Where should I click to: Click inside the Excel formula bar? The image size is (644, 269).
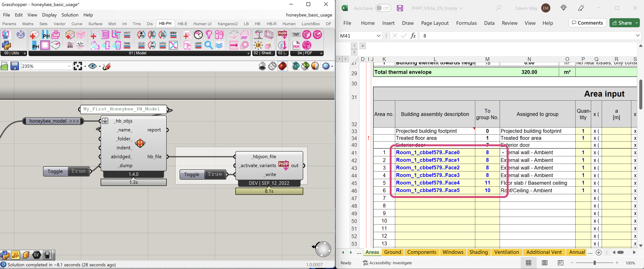[x=525, y=36]
